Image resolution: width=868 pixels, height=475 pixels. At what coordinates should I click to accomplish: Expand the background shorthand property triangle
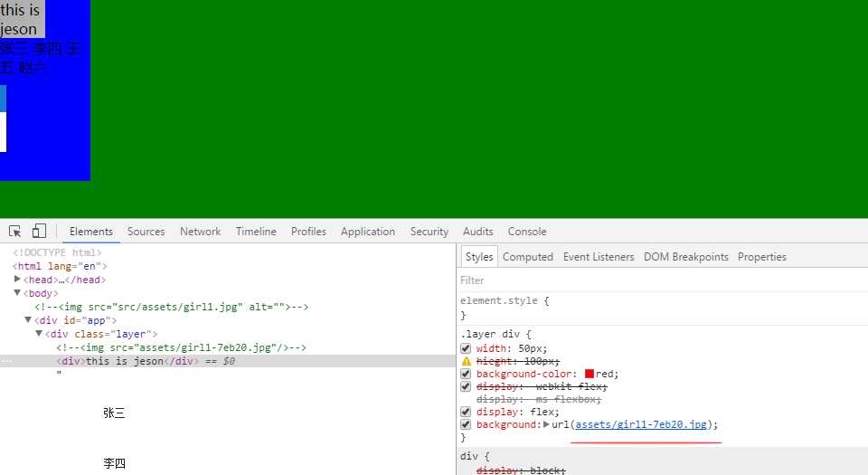pyautogui.click(x=546, y=424)
